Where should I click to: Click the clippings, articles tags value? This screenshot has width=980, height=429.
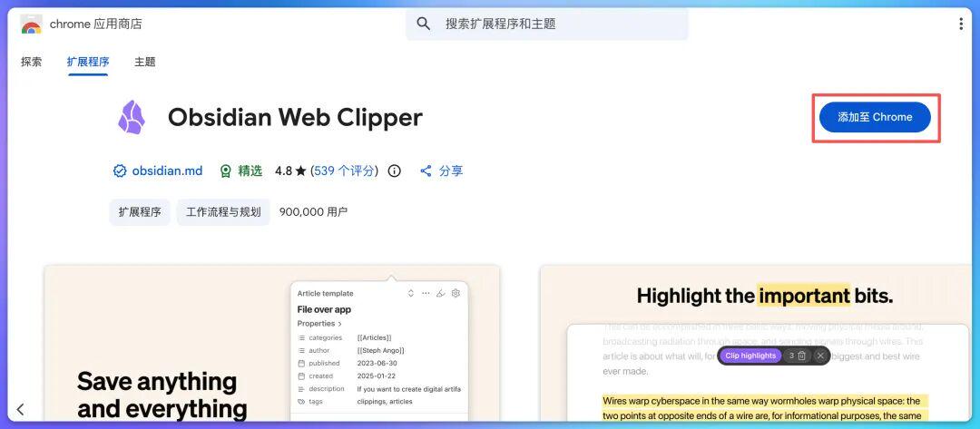coord(385,402)
